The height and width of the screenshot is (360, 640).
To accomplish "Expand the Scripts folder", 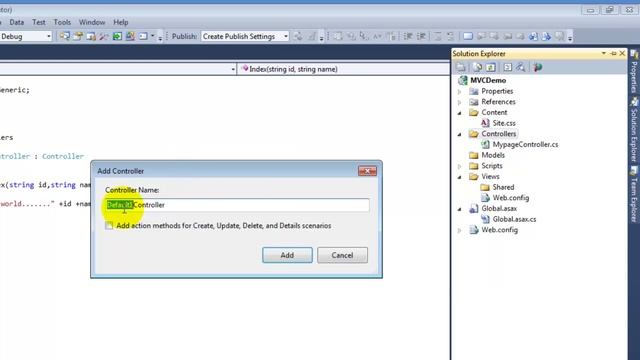I will 460,166.
